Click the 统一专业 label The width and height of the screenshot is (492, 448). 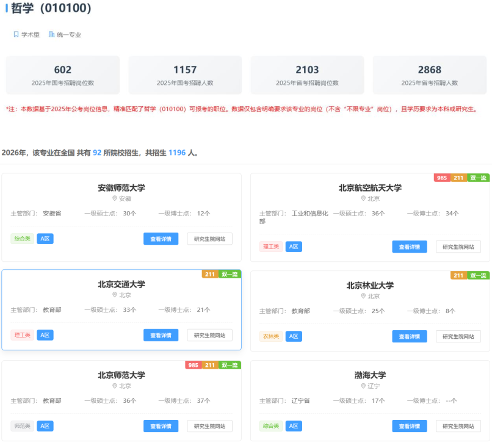pos(69,35)
